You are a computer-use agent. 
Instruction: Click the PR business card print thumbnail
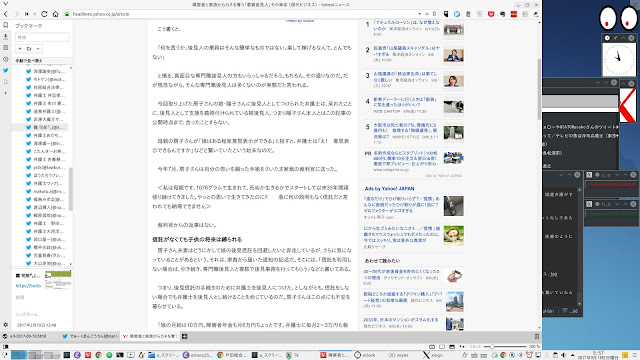coord(453,158)
